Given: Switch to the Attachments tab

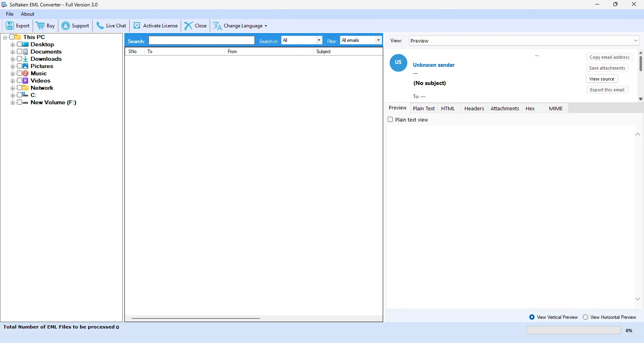Looking at the screenshot, I should [x=505, y=108].
